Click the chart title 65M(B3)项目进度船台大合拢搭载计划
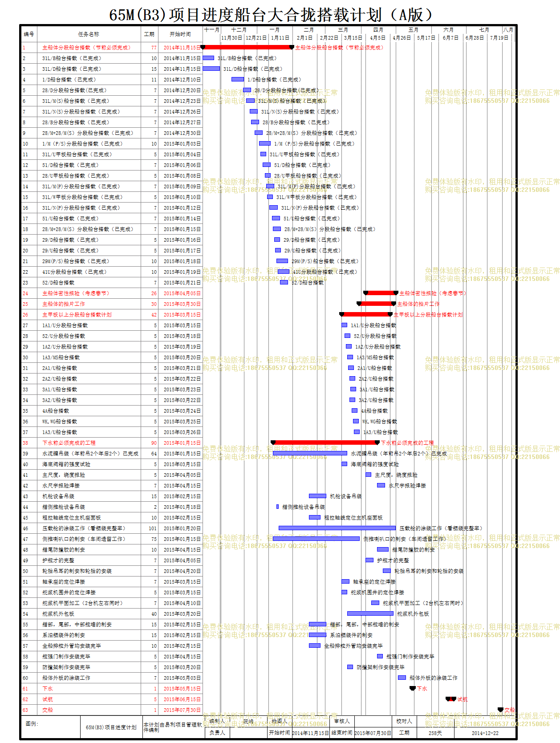The image size is (560, 743). 271,15
